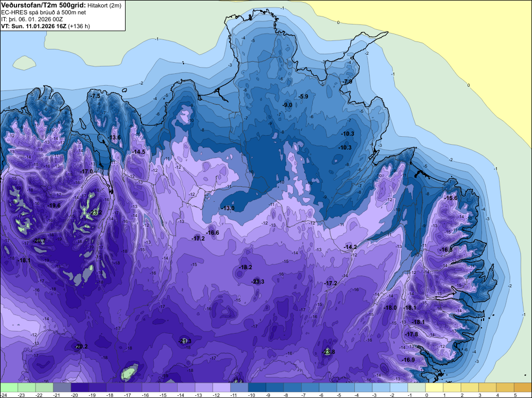532x398 pixels.
Task: Select the -13.0 temperature value
Action: pos(228,209)
